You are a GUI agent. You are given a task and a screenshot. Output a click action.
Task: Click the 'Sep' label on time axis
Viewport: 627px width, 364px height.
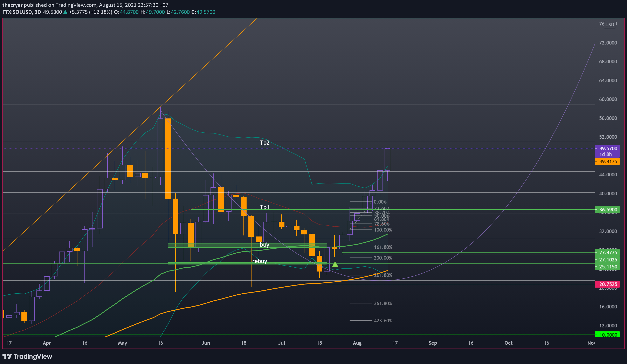click(x=433, y=343)
